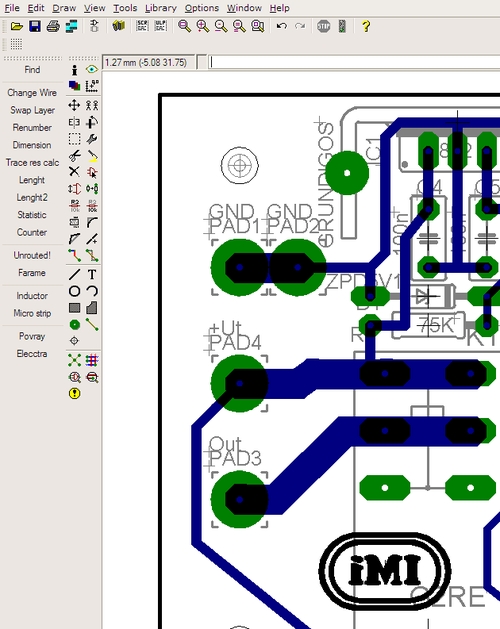Select the Value tool icon
This screenshot has height=629, width=500.
(x=92, y=205)
